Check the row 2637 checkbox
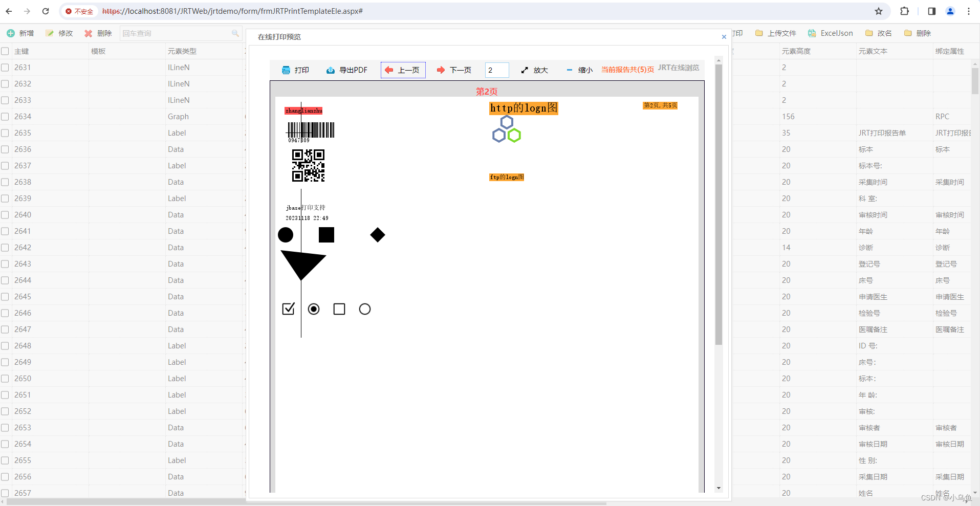 coord(5,166)
